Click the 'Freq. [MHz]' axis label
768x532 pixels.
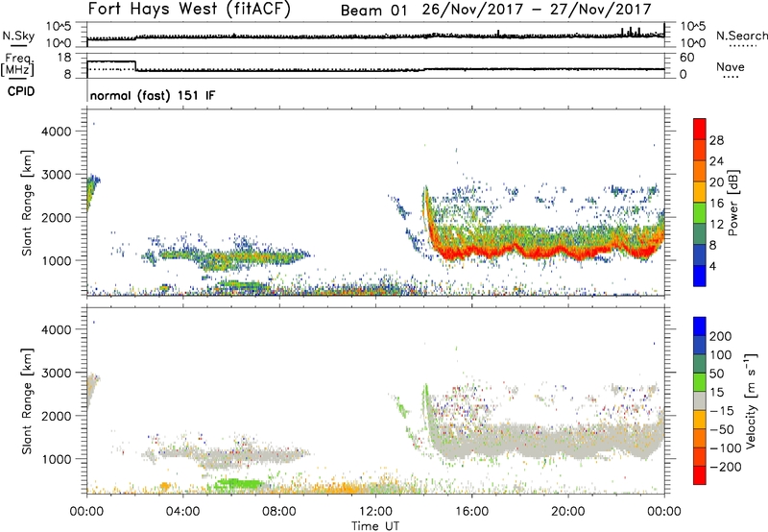18,64
